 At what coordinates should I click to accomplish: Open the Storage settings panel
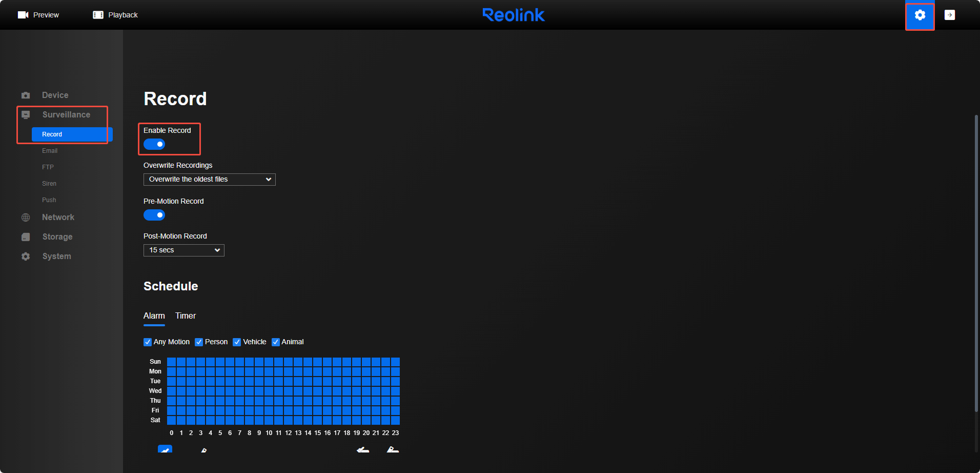tap(57, 236)
